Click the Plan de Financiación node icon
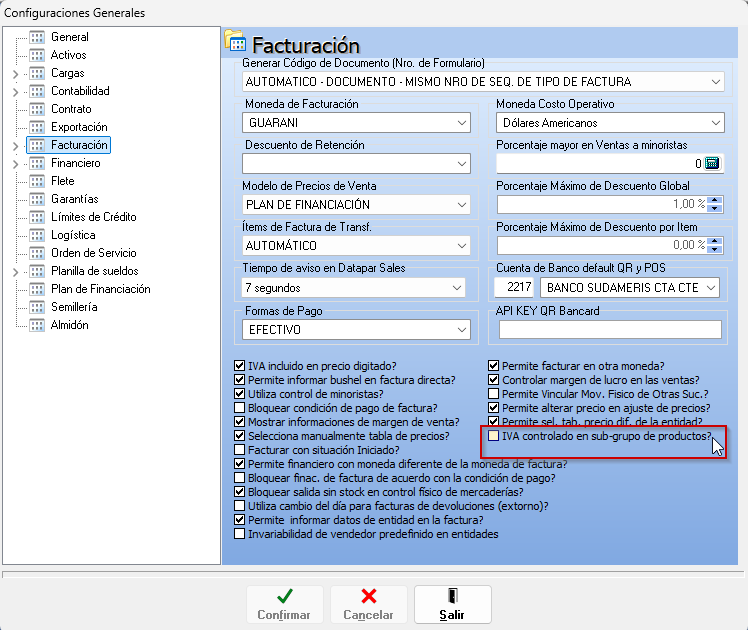Image resolution: width=748 pixels, height=630 pixels. click(37, 289)
